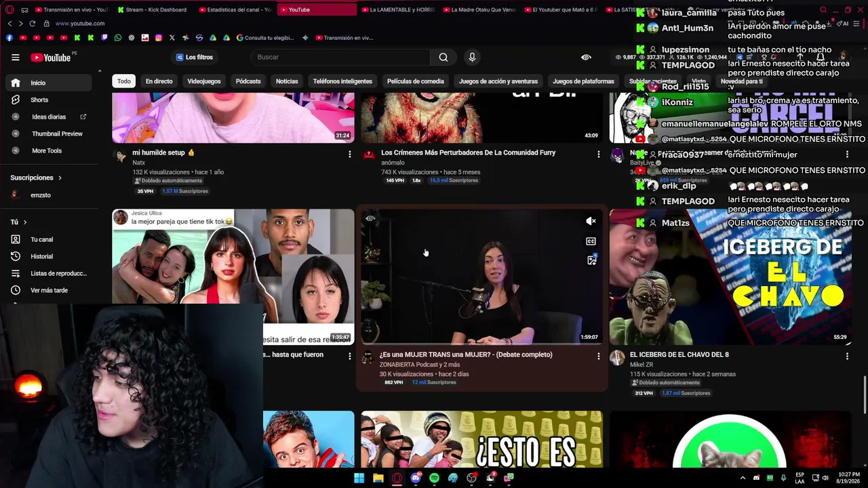Open the Furry crimes video thumbnail

coord(481,118)
